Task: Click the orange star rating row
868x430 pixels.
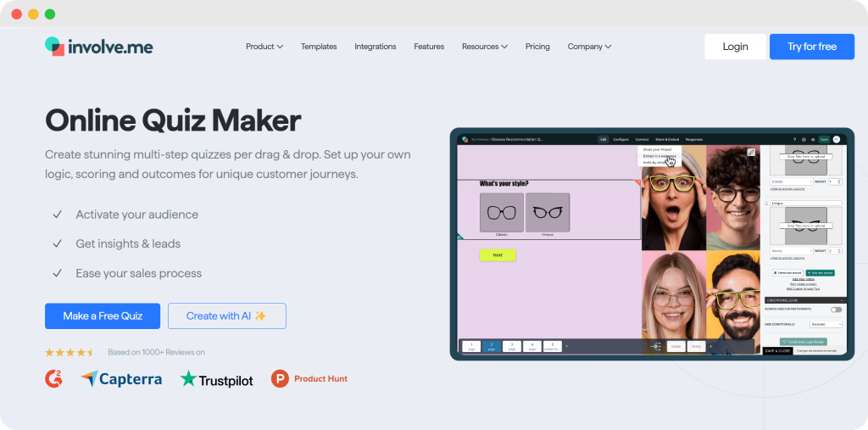Action: pos(70,353)
